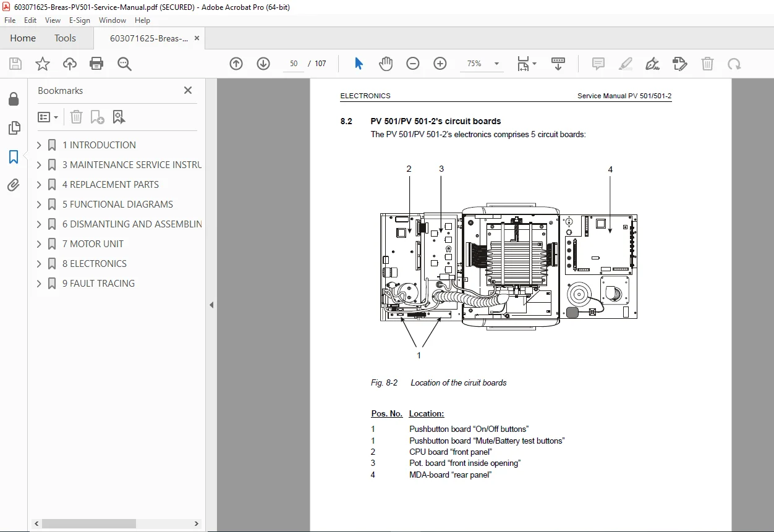The height and width of the screenshot is (532, 774).
Task: Select the arrow Selection tool
Action: (359, 64)
